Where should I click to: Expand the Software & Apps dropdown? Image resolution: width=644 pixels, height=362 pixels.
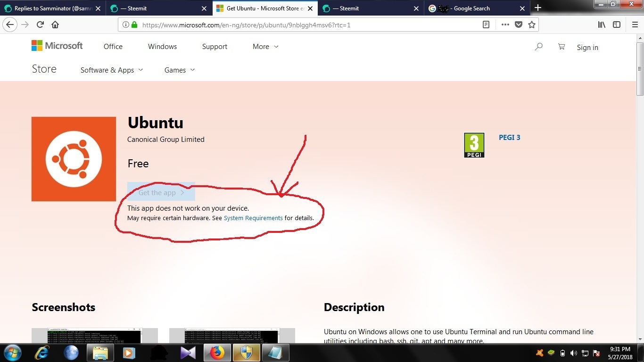click(112, 70)
